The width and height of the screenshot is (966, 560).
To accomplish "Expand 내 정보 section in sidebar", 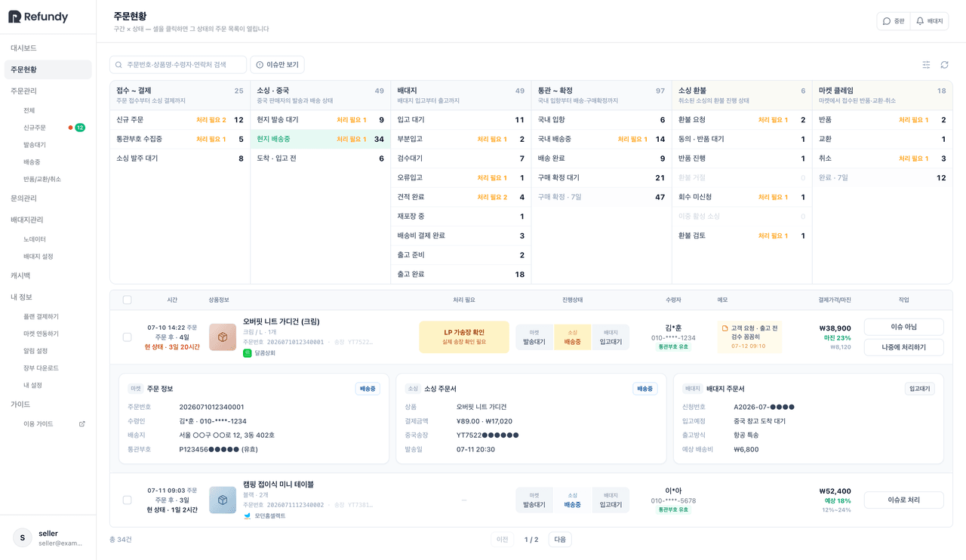I will (x=48, y=297).
